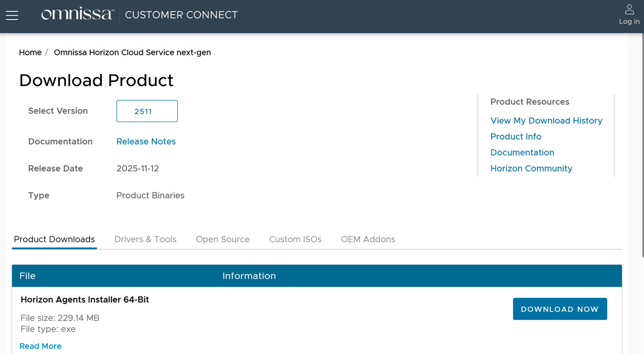
Task: Switch to the Open Source tab
Action: (x=223, y=239)
